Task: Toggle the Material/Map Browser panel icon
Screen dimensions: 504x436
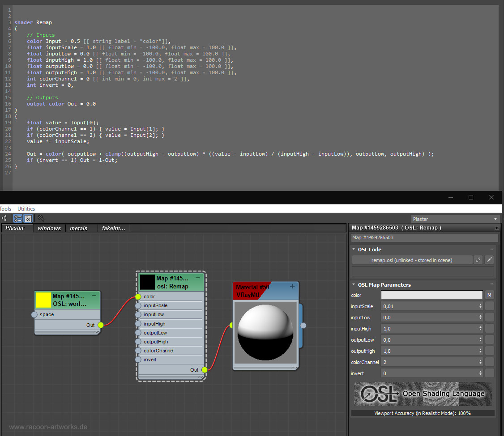Action: (18, 218)
